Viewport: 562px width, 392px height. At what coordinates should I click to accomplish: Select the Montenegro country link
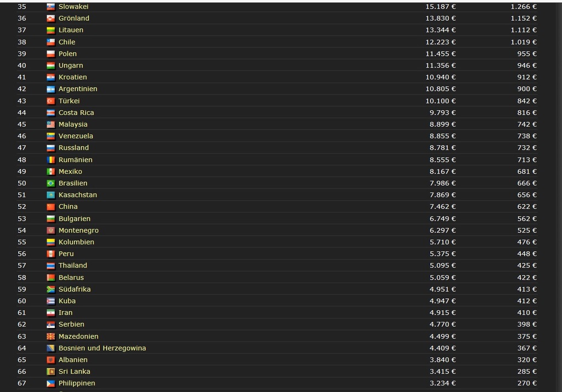click(78, 230)
